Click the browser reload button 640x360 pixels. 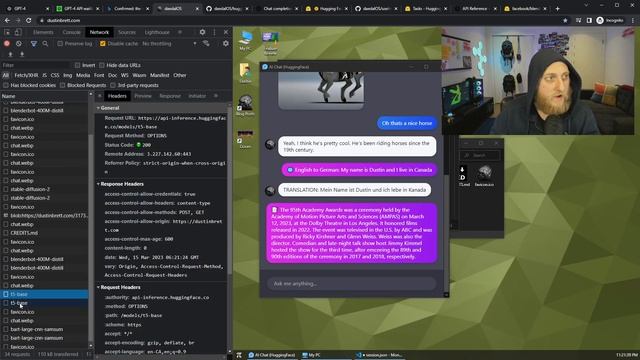(29, 20)
